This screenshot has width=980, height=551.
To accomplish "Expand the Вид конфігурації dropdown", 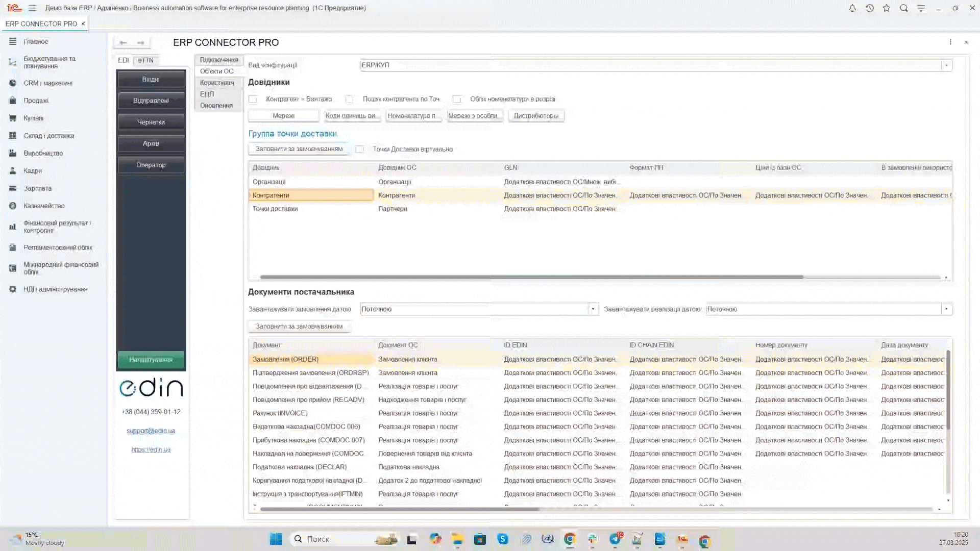I will pos(946,65).
